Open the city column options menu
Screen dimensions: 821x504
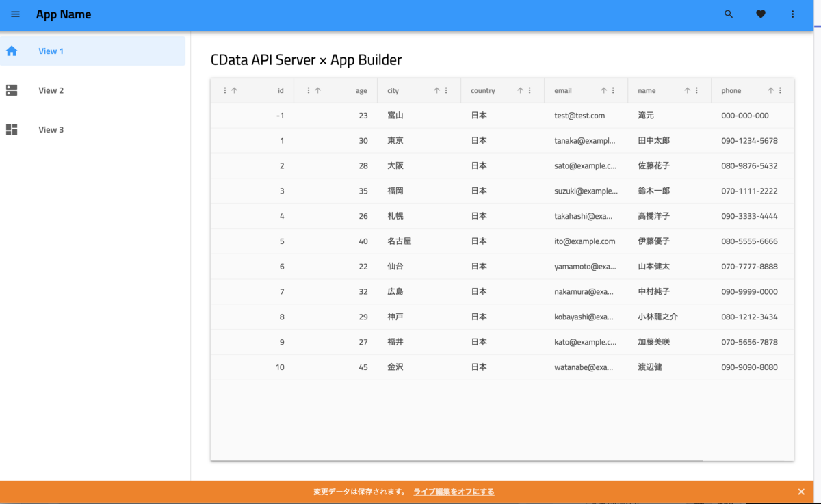446,90
